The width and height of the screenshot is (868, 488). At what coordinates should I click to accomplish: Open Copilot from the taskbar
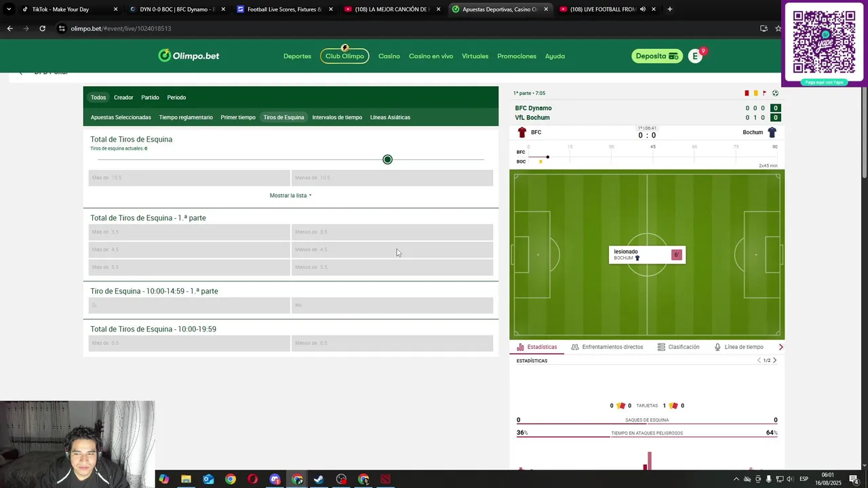164,479
